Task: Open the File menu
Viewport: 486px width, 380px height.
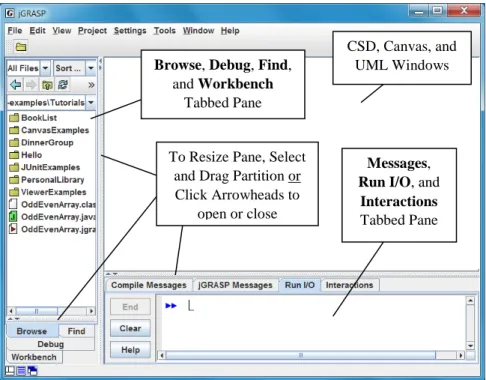Action: 15,31
